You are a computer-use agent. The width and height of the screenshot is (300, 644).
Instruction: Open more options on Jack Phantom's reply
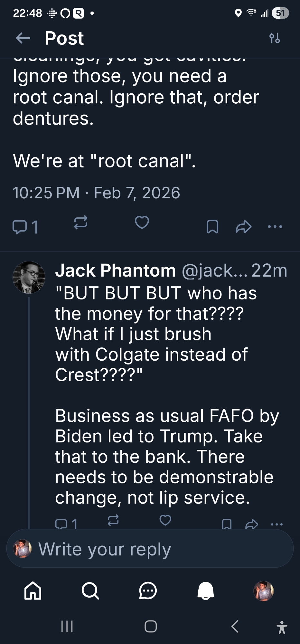click(277, 524)
